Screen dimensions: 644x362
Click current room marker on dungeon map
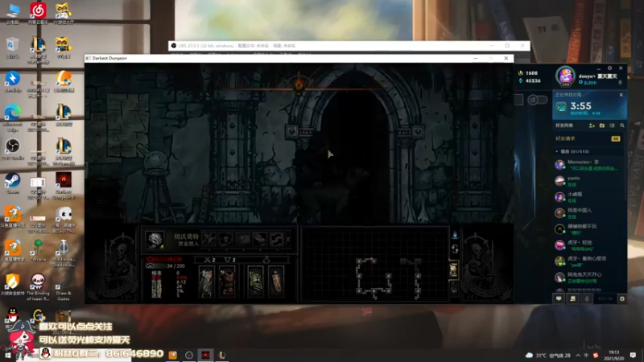point(373,260)
